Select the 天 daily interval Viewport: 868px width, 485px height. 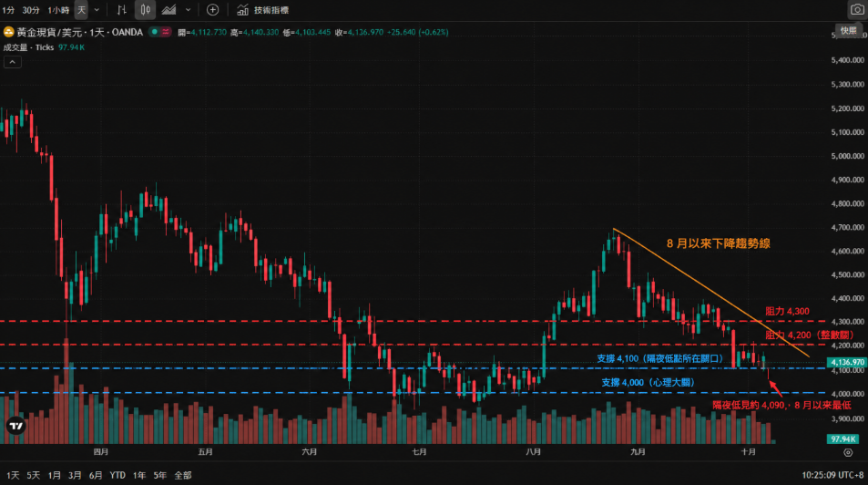tap(81, 10)
